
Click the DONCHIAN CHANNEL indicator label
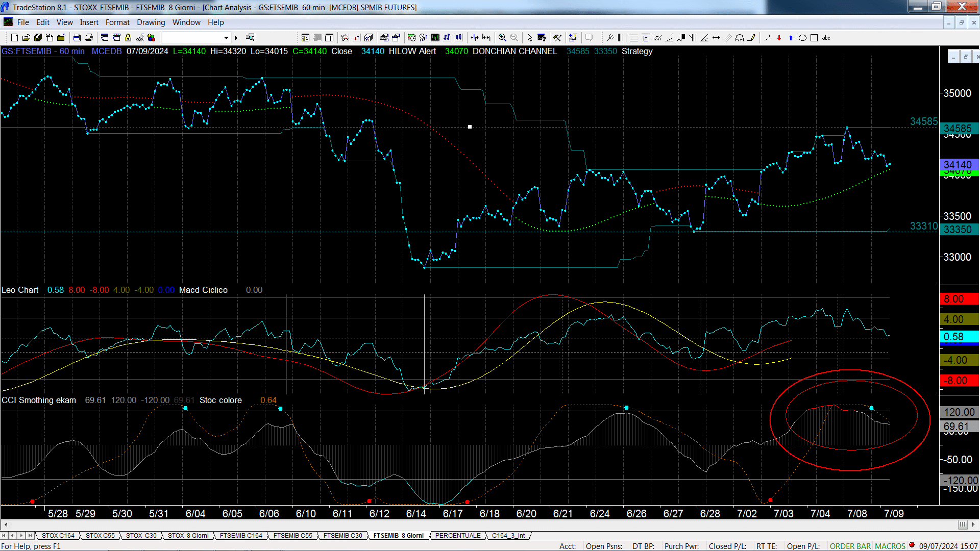(514, 52)
